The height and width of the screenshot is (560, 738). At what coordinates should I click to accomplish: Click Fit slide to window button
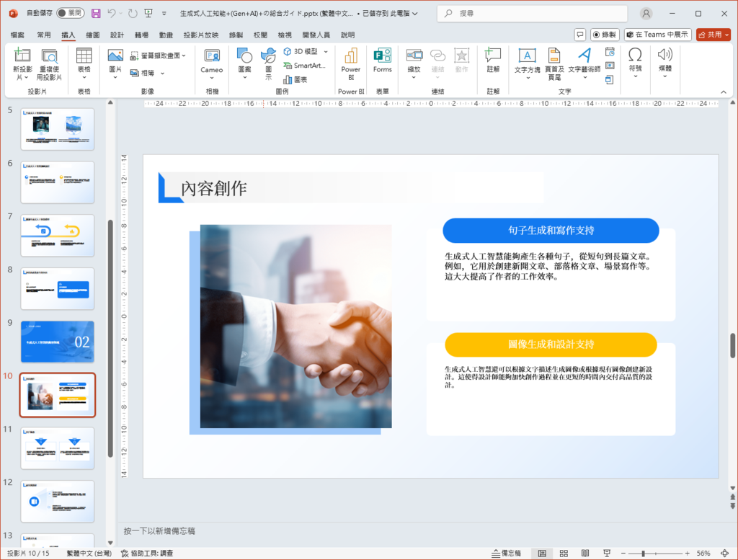click(725, 554)
